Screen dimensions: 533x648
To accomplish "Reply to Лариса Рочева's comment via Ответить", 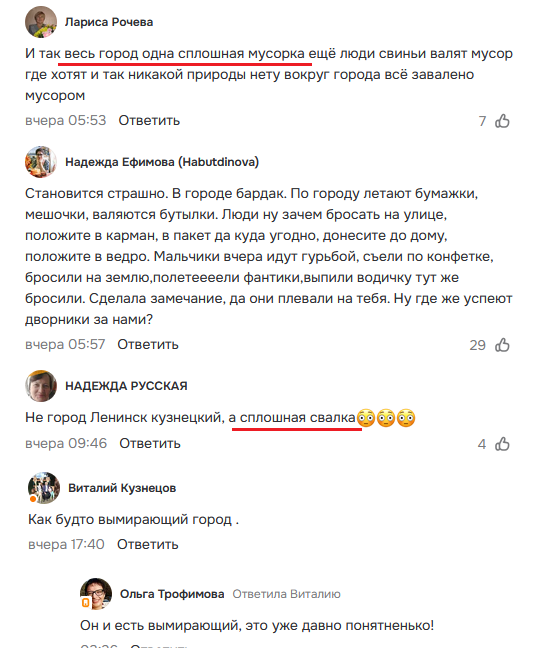I will tap(149, 121).
